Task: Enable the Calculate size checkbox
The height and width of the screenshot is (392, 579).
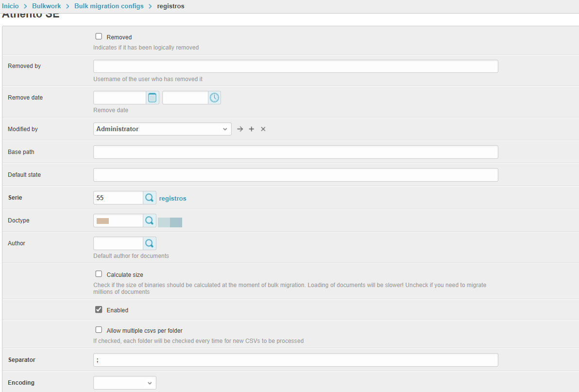Action: 99,274
